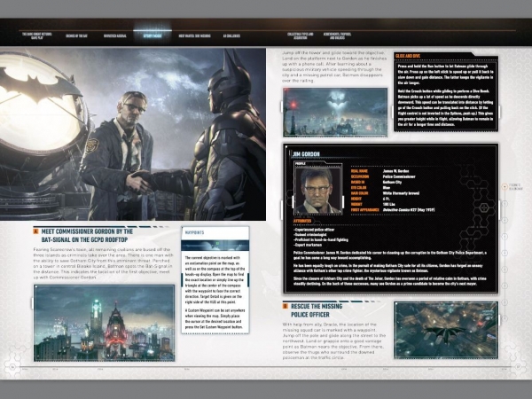The width and height of the screenshot is (532, 399).
Task: Click the orange Real Name label
Action: pyautogui.click(x=359, y=171)
